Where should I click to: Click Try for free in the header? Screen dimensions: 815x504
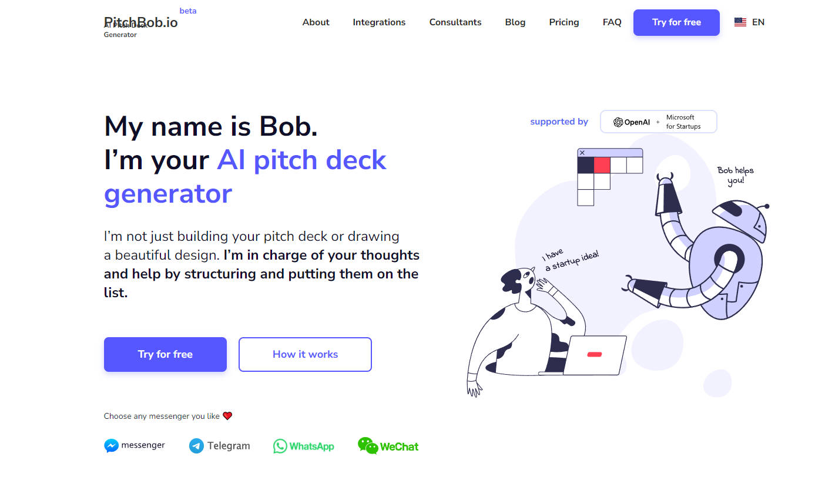(676, 22)
